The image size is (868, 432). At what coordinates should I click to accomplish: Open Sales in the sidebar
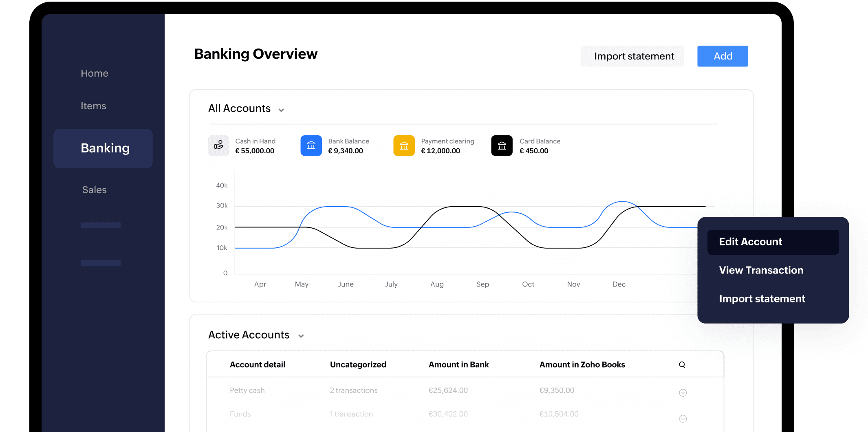[95, 190]
